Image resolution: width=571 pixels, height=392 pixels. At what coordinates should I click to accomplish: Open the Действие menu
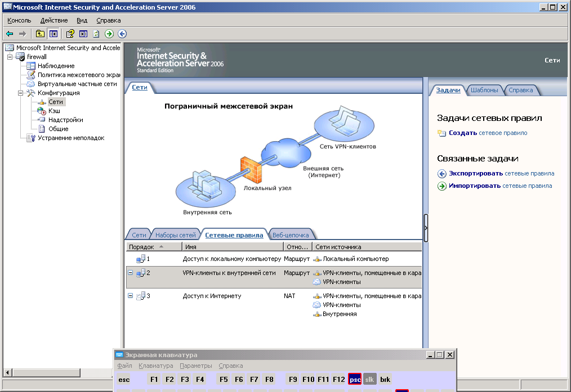54,20
